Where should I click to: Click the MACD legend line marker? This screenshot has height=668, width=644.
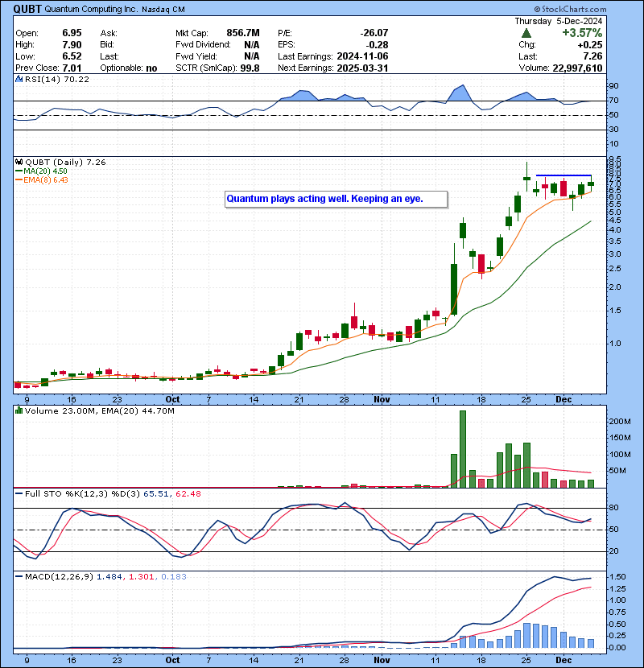coord(19,576)
